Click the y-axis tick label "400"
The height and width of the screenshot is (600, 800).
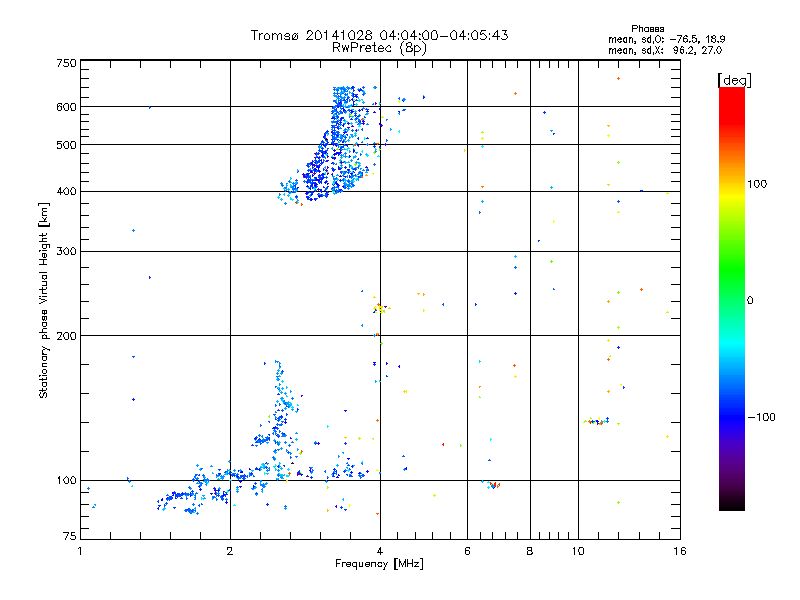point(66,191)
